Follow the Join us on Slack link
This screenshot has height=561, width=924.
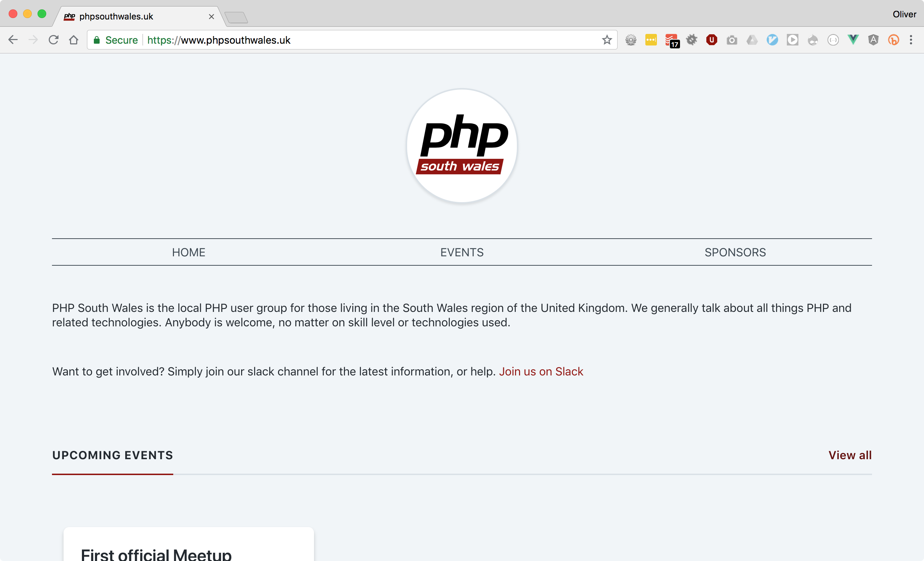pyautogui.click(x=541, y=371)
